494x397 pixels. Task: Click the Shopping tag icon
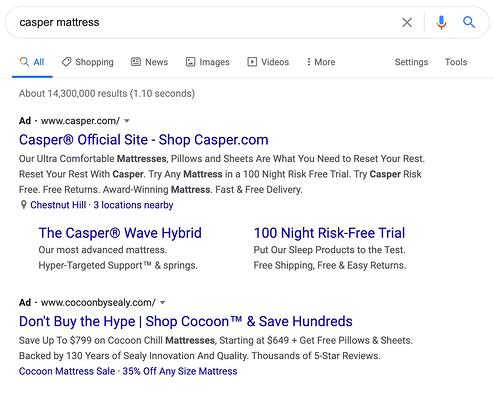67,62
